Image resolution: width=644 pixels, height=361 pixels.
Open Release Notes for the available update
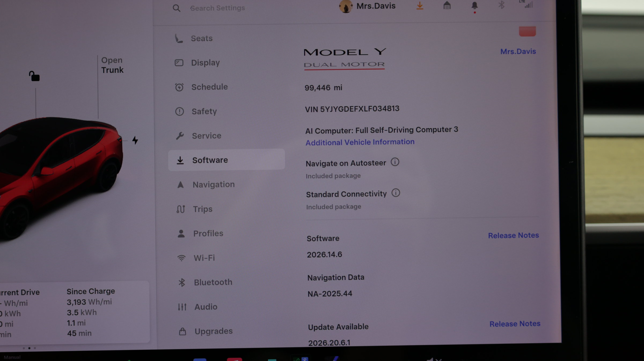pos(515,324)
